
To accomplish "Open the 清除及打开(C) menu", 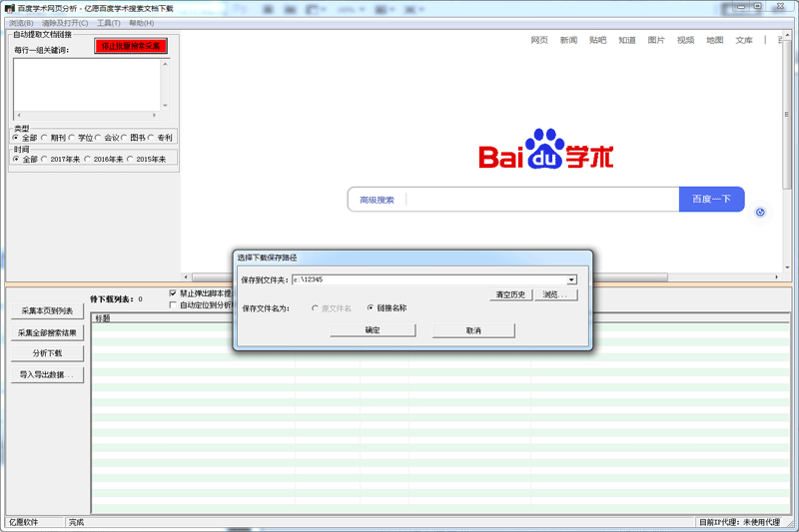I will click(65, 23).
